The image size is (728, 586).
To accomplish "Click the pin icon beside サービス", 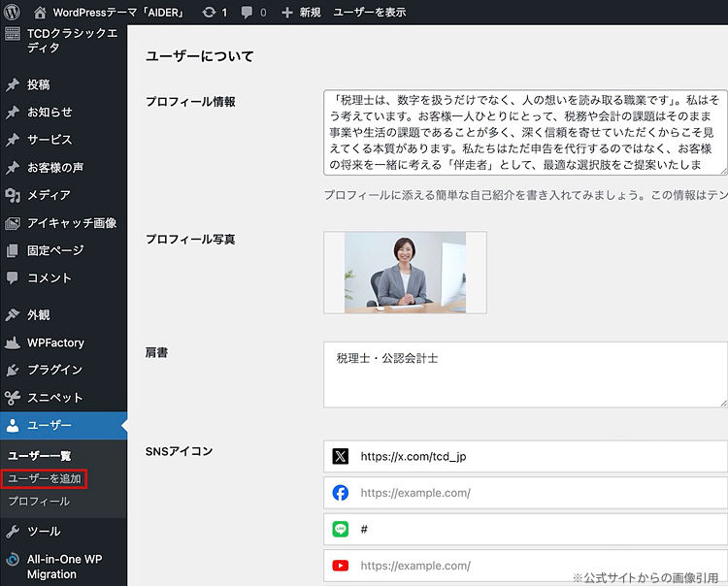I will pyautogui.click(x=13, y=140).
